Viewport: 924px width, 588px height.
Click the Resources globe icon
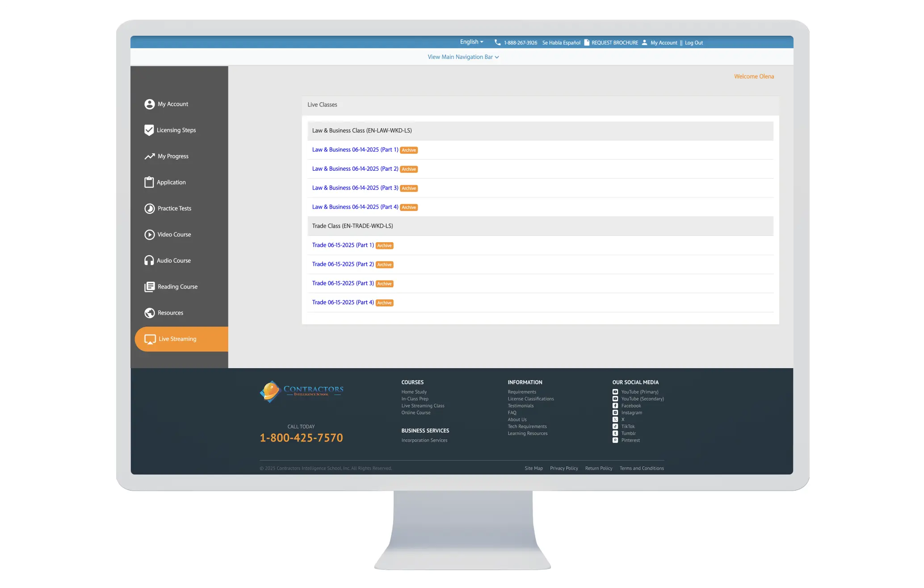pos(149,313)
